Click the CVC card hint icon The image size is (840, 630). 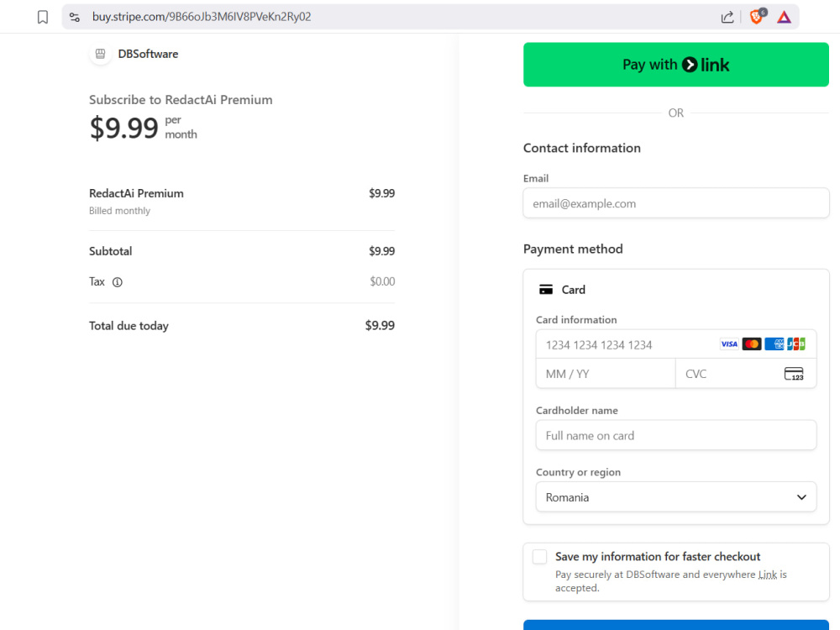(x=794, y=374)
